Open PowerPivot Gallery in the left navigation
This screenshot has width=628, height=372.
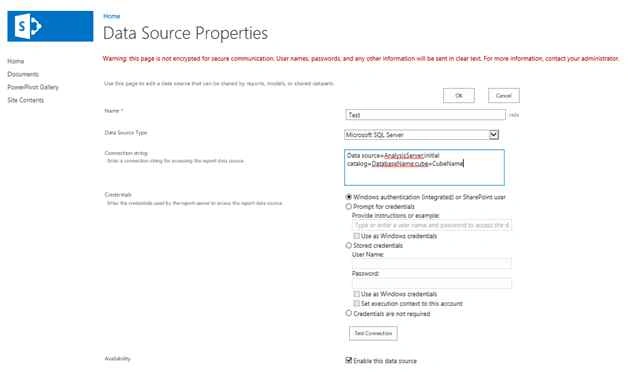click(x=33, y=87)
